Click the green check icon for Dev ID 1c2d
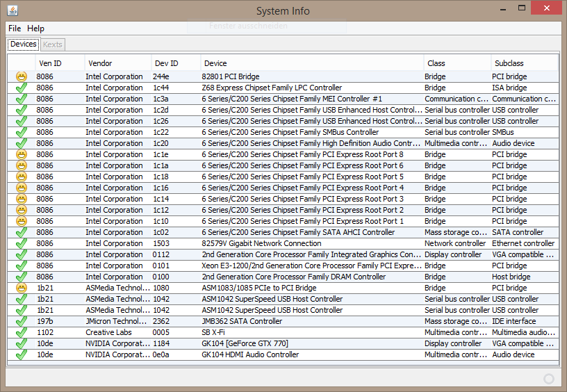This screenshot has width=567, height=392. (x=22, y=110)
